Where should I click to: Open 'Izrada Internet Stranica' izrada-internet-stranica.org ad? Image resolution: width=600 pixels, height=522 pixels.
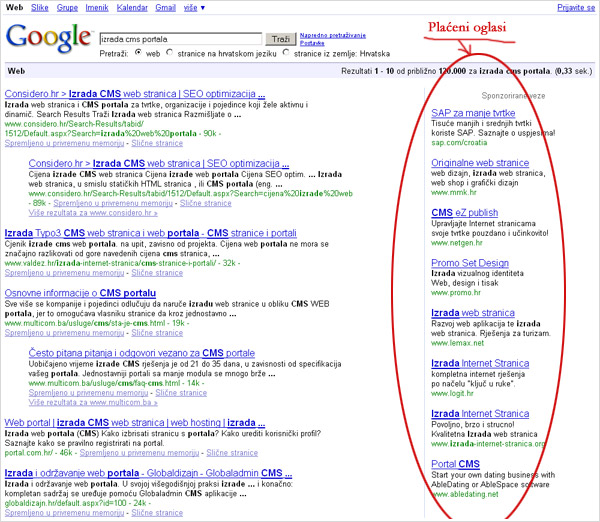point(480,414)
